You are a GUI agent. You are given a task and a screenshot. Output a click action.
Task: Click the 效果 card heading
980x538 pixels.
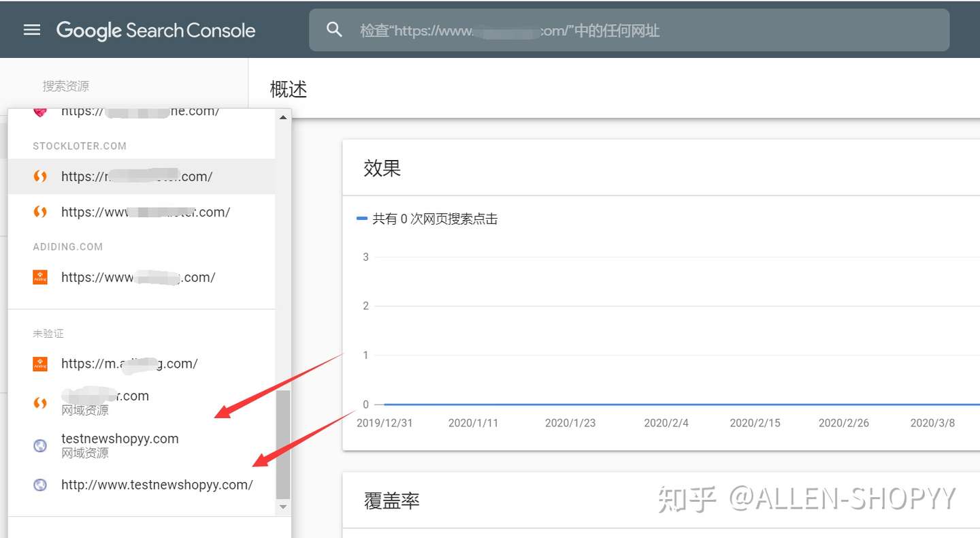(382, 168)
